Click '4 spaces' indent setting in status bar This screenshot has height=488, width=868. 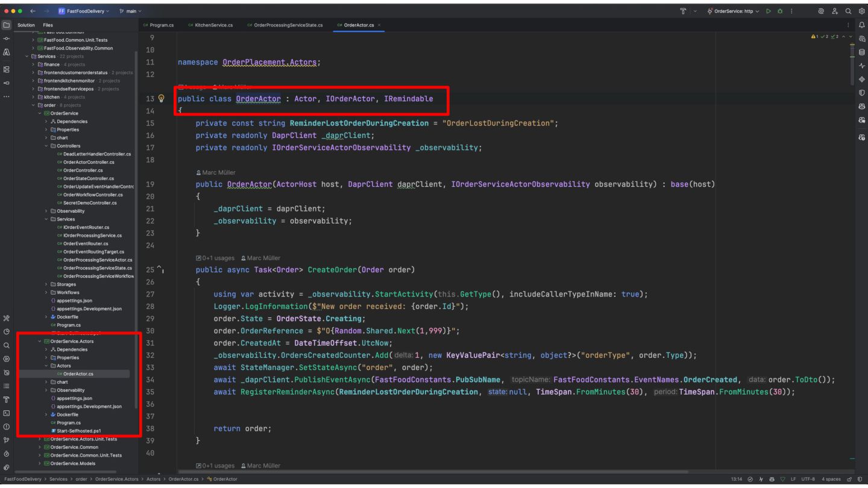pyautogui.click(x=832, y=479)
